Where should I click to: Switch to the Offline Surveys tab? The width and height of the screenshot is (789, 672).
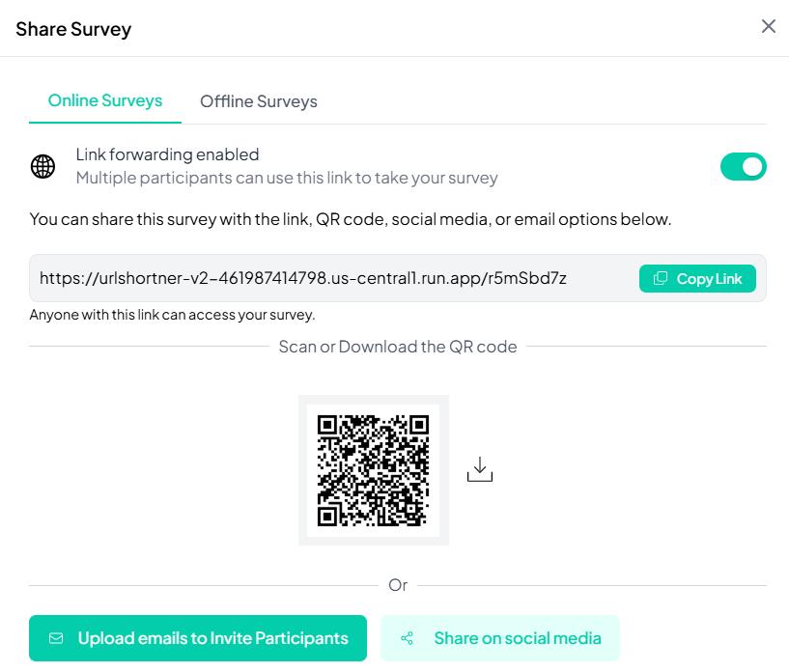tap(258, 100)
